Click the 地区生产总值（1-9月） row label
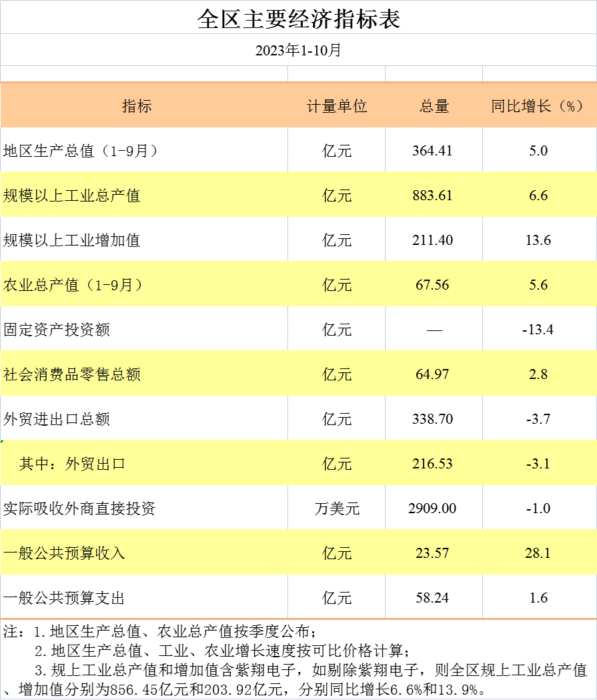 (81, 151)
